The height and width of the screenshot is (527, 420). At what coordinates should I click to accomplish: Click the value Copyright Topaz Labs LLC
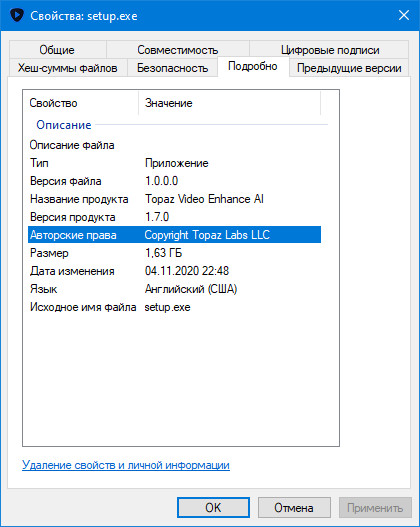click(207, 235)
